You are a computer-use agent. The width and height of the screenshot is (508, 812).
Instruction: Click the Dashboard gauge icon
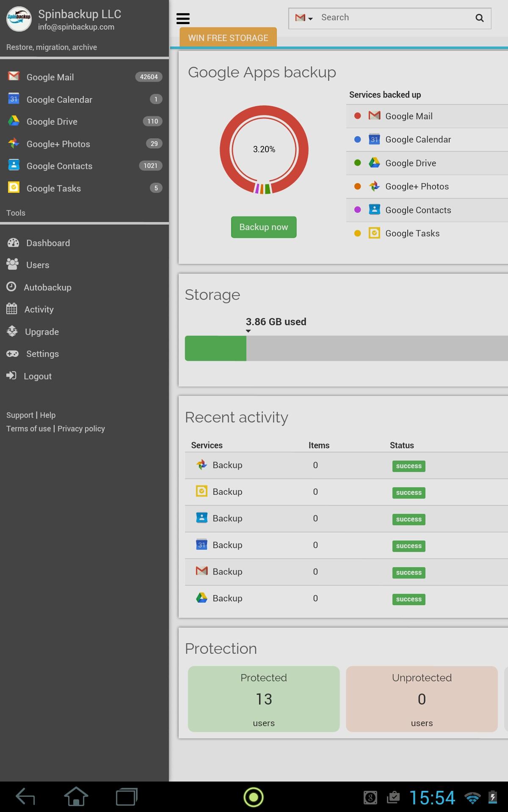(x=13, y=243)
